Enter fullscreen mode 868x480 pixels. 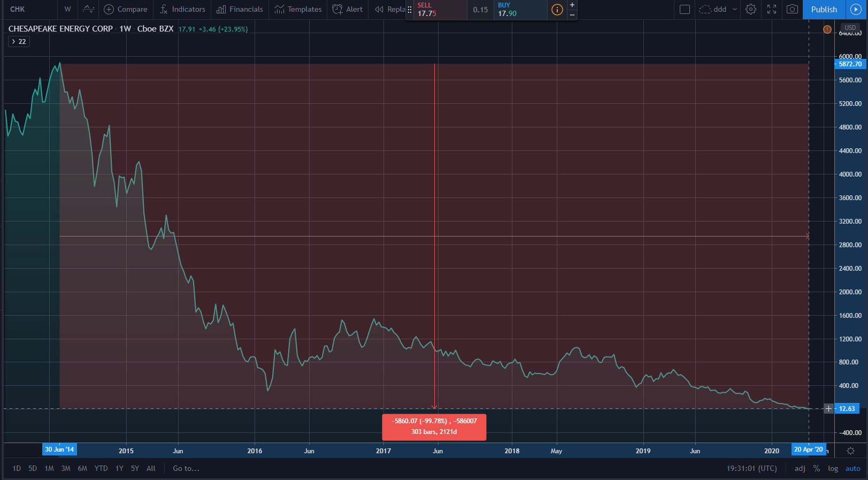(x=772, y=9)
